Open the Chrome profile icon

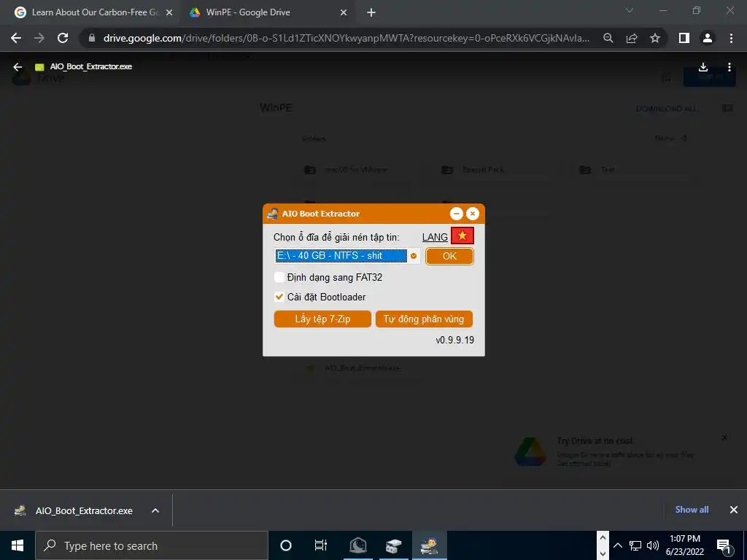[x=708, y=38]
